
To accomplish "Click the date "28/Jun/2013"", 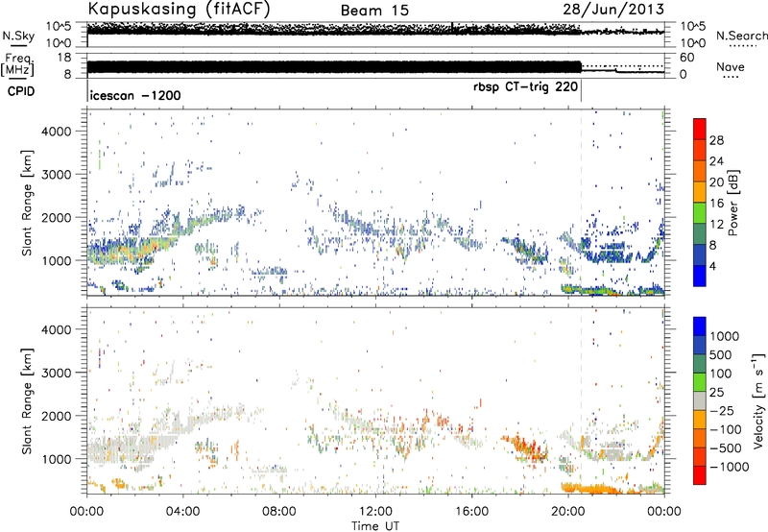I will point(613,9).
